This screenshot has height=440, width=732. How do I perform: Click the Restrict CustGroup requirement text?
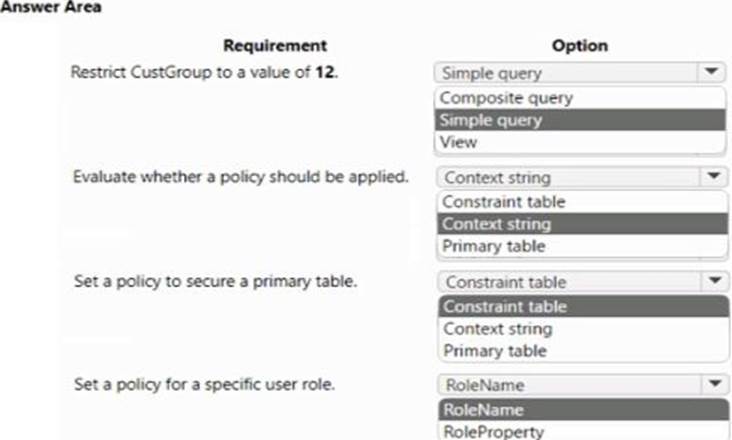tap(204, 72)
